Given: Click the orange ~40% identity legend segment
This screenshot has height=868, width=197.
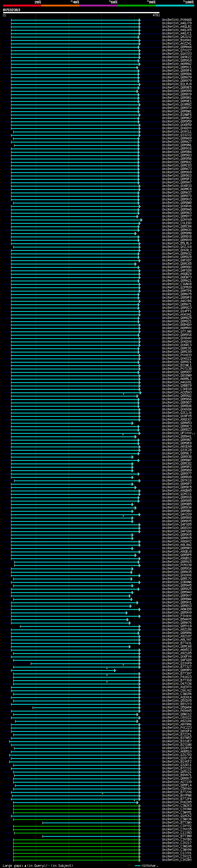Looking at the screenshot, I should (x=60, y=6).
